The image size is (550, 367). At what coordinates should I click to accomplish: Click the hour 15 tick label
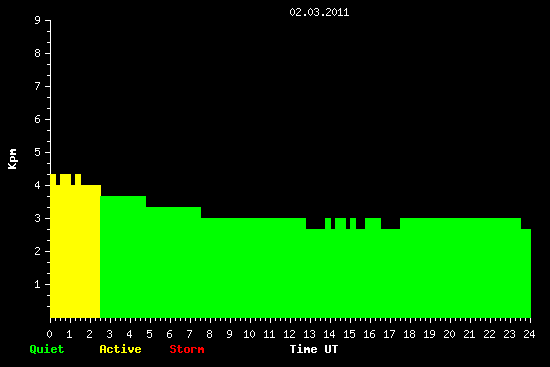point(349,334)
